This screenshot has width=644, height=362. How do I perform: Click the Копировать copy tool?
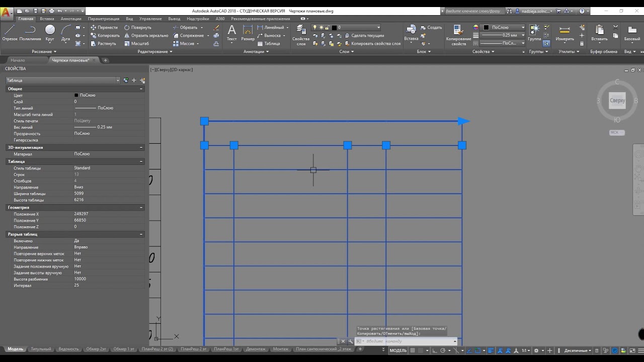pyautogui.click(x=105, y=36)
